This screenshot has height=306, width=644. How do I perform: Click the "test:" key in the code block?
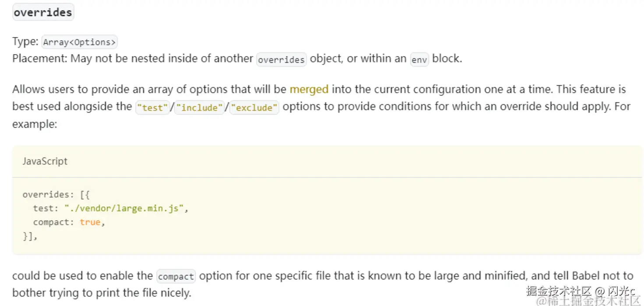point(46,208)
